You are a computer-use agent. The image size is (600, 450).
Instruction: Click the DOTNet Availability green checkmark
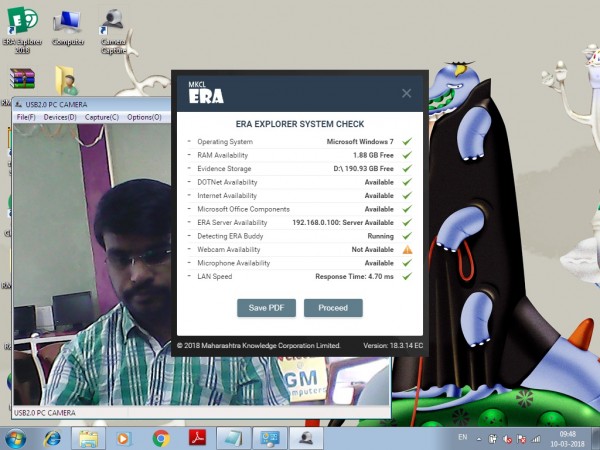[x=407, y=182]
